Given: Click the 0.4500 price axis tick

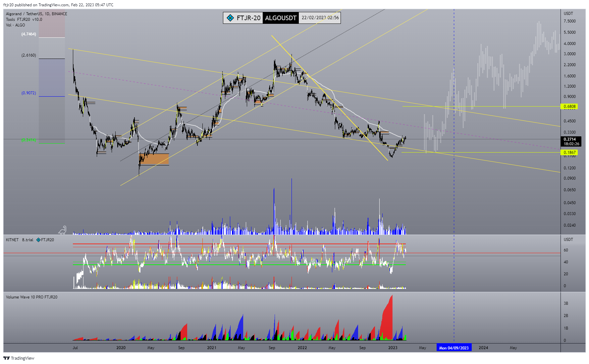Looking at the screenshot, I should [570, 121].
